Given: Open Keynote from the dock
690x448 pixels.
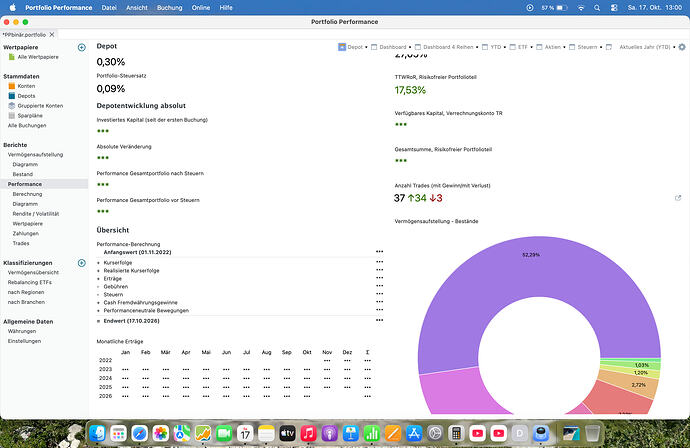Looking at the screenshot, I should tap(351, 433).
